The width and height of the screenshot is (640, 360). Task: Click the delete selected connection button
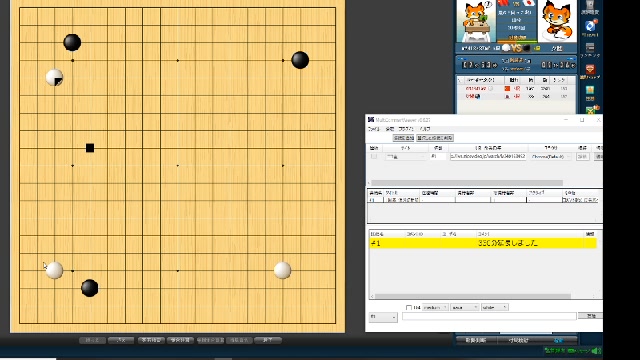coord(435,138)
